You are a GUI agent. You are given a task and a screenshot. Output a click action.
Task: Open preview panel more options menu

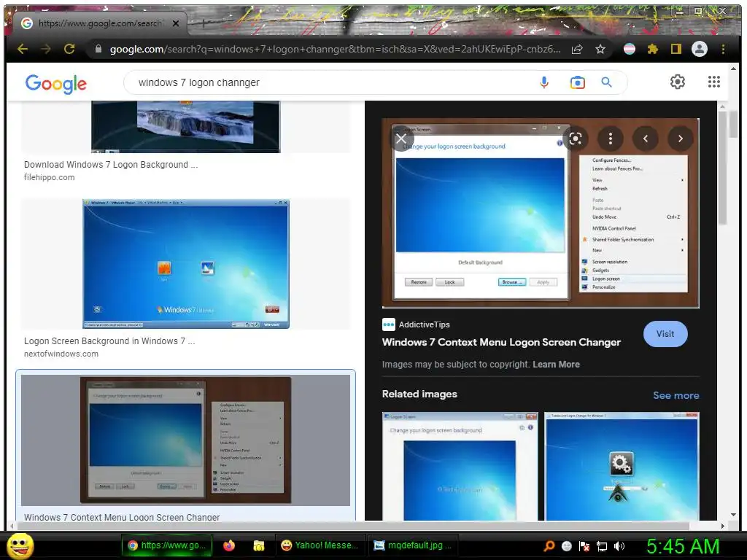[x=611, y=139]
